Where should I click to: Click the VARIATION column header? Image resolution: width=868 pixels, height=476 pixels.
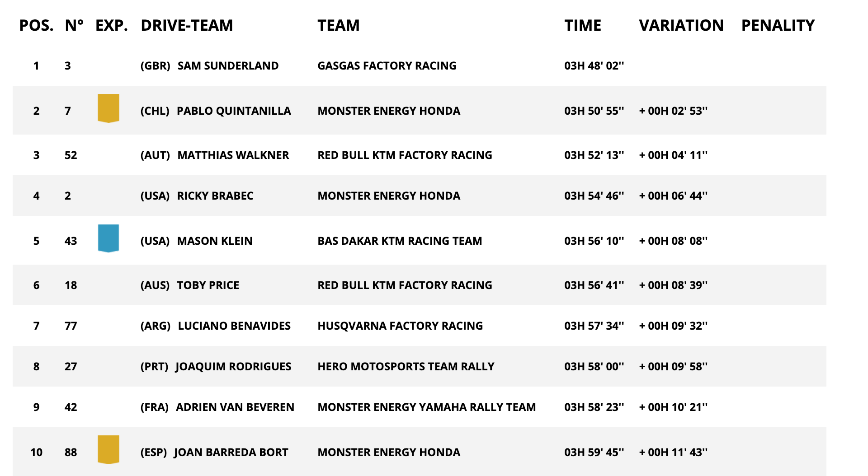click(x=681, y=25)
